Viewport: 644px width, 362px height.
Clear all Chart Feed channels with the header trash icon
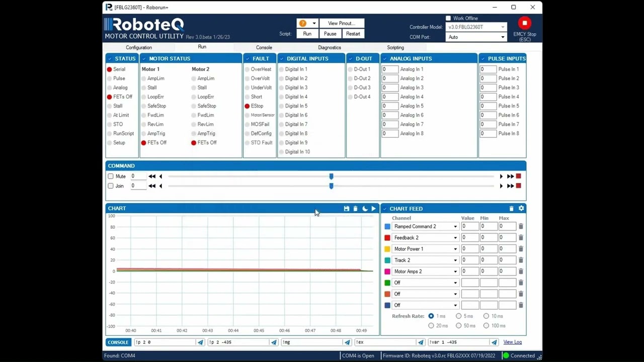pos(511,209)
